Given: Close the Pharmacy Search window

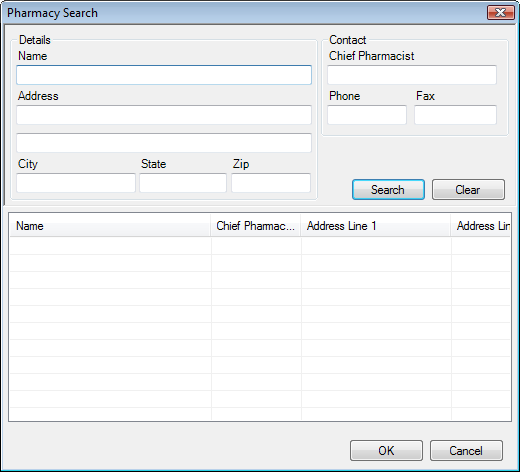Looking at the screenshot, I should click(500, 13).
